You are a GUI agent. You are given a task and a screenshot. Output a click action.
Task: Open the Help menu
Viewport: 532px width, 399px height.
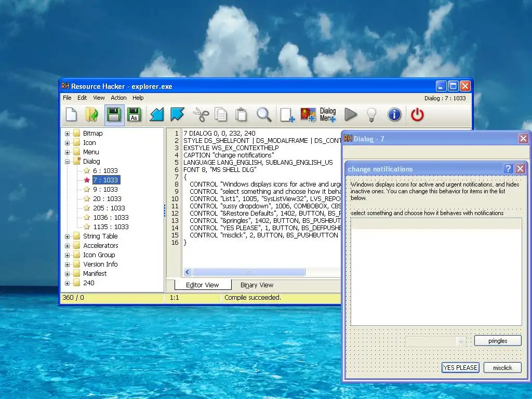[x=138, y=98]
